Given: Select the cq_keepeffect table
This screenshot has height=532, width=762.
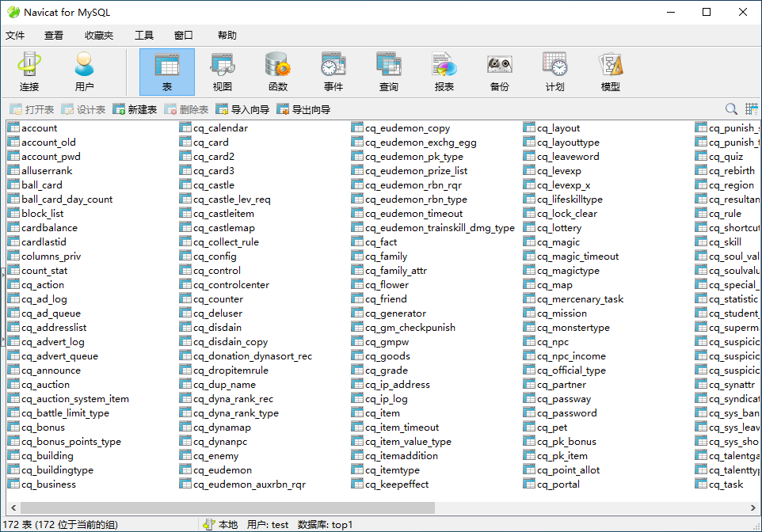Looking at the screenshot, I should [397, 484].
